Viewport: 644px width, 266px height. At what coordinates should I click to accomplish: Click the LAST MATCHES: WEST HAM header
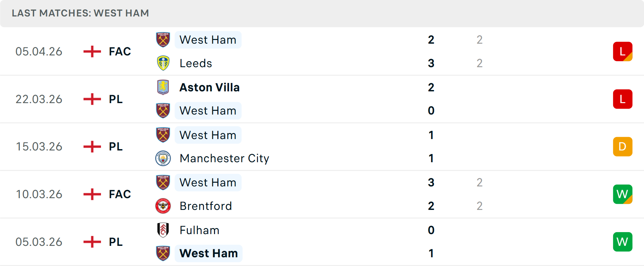80,13
